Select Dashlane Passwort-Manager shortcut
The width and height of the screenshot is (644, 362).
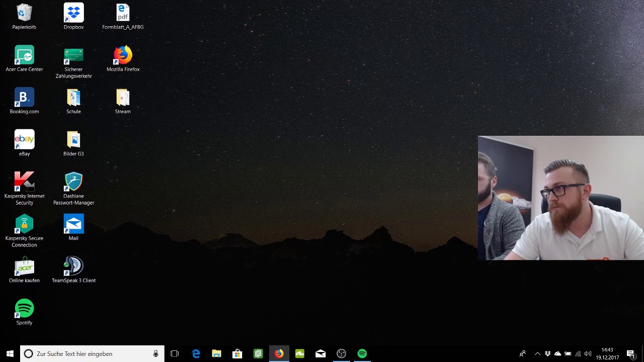pos(73,189)
